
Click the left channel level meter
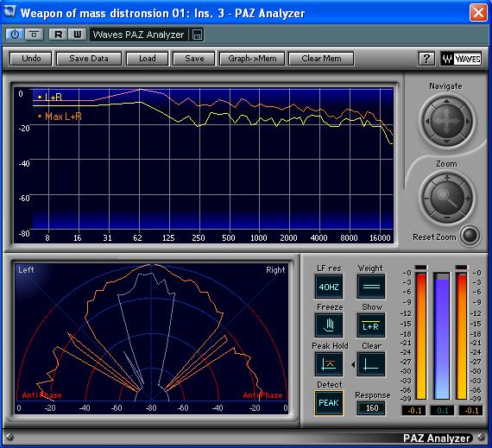pyautogui.click(x=420, y=336)
